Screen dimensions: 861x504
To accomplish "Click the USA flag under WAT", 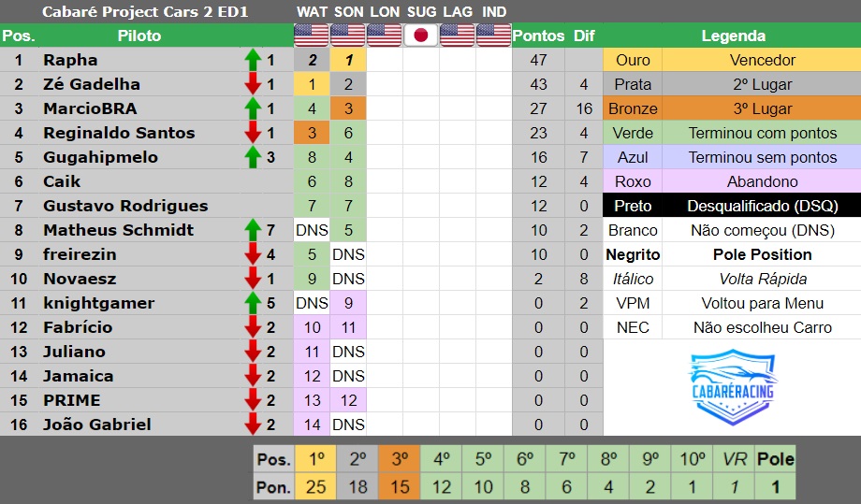I will [312, 36].
